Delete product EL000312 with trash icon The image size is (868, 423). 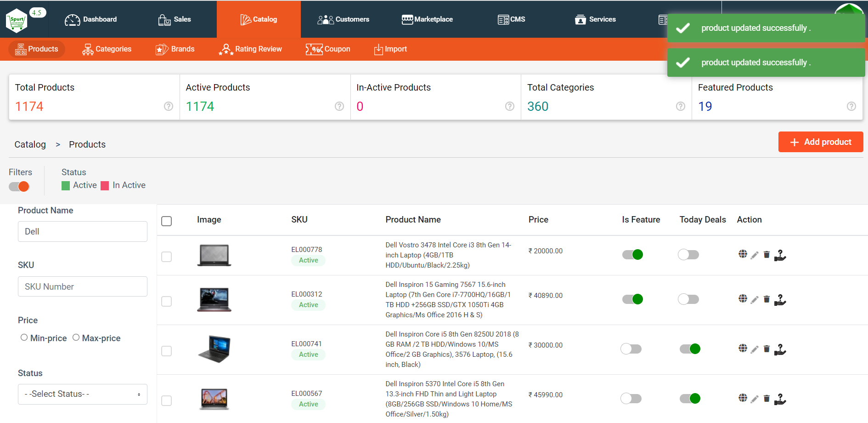click(767, 299)
